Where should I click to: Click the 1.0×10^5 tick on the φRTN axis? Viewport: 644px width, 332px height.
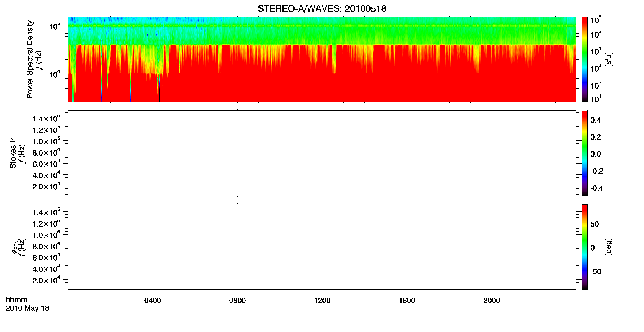pos(46,235)
